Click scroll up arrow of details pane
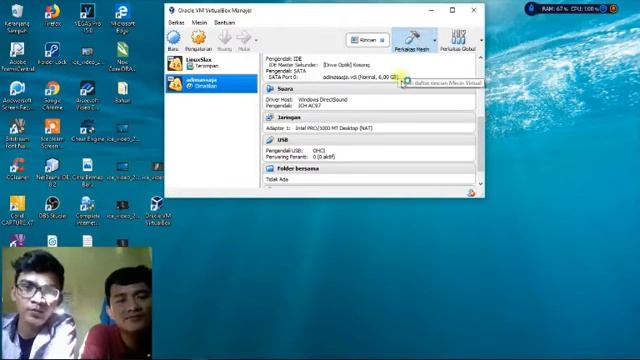Viewport: 640px width, 360px height. [x=481, y=58]
